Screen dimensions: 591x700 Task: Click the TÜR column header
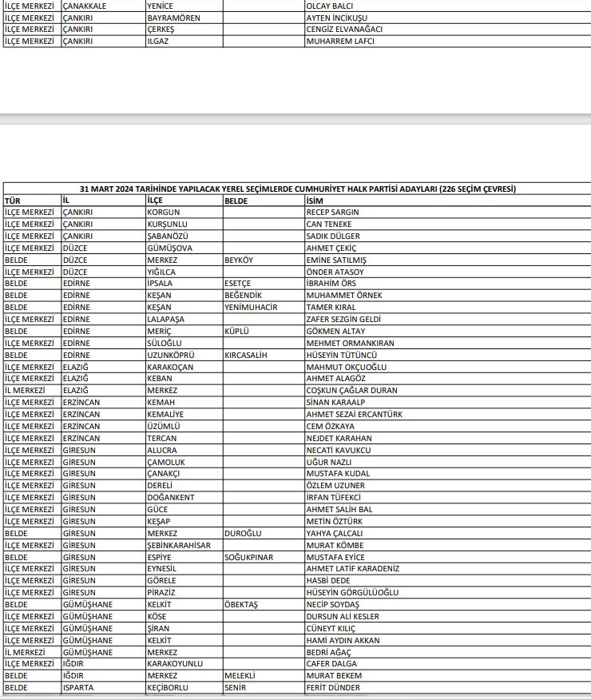13,201
